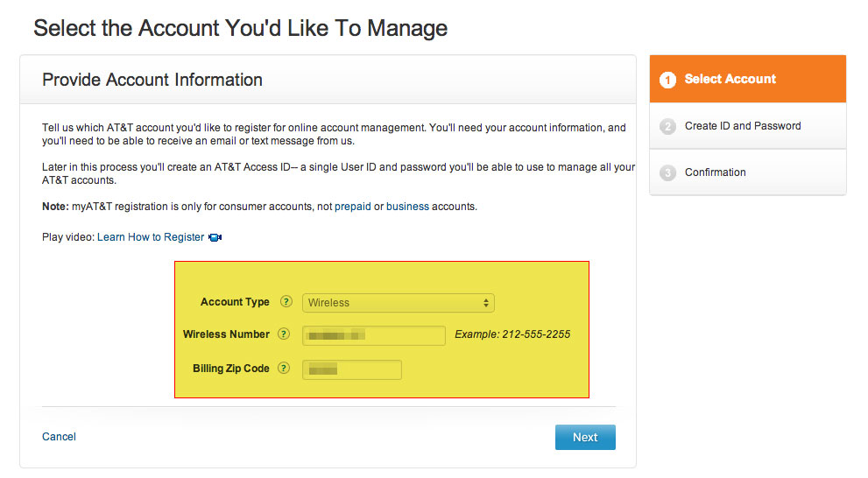Open the prepaid accounts link
The image size is (868, 478).
click(x=352, y=207)
